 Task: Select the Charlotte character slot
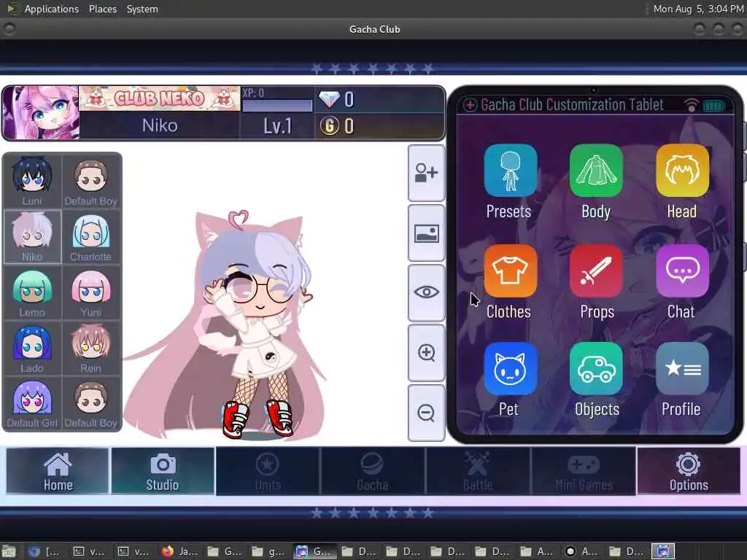(x=91, y=237)
